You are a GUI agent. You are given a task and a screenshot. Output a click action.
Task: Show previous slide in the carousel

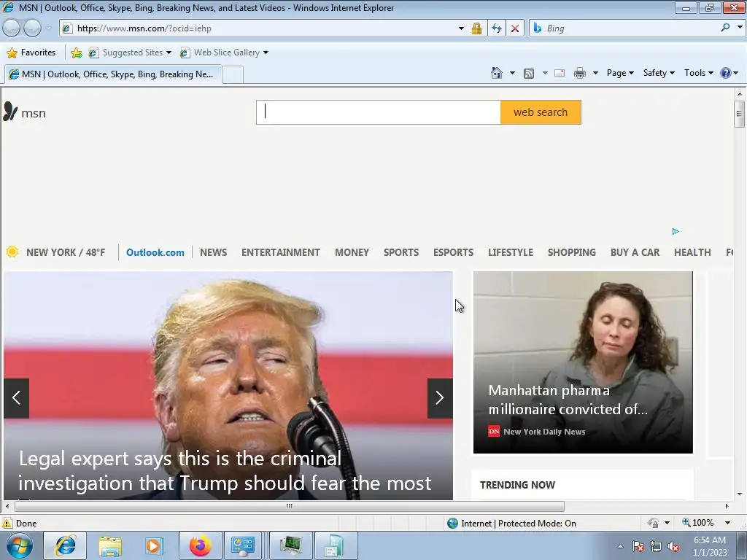point(17,398)
